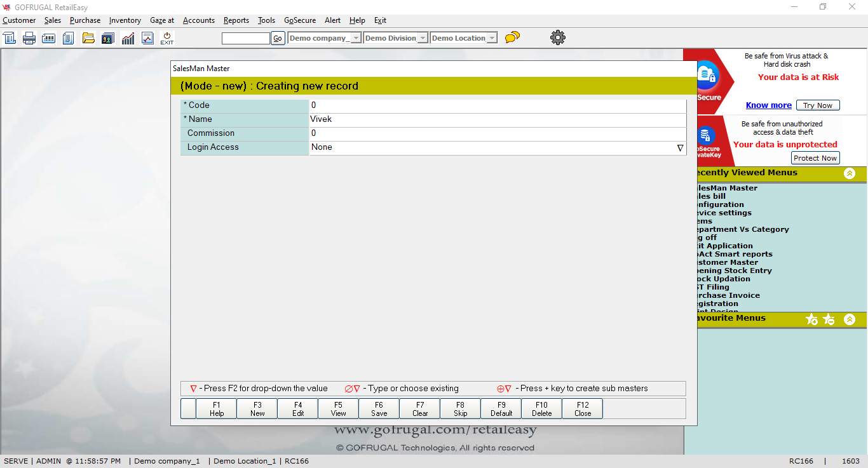Click the F4 Edit button
Screen dimensions: 868x468
coord(298,409)
